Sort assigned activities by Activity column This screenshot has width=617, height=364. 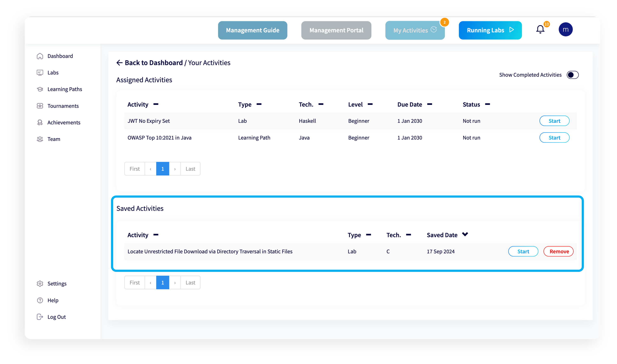(156, 104)
